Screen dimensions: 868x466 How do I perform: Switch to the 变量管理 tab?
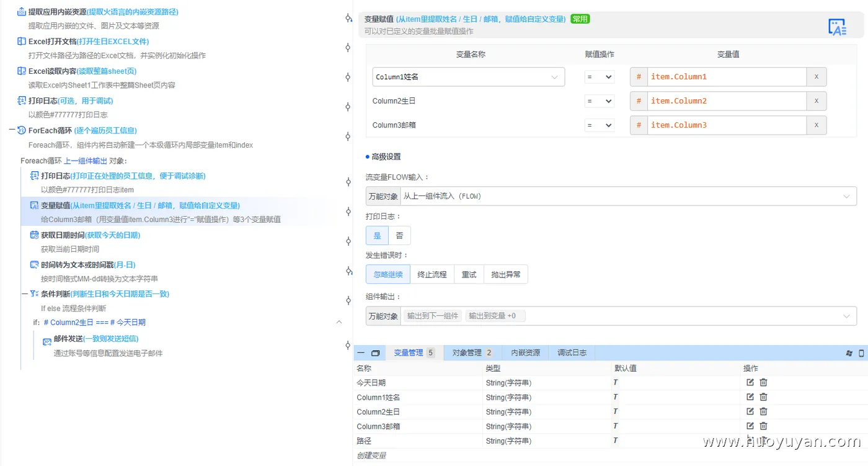tap(414, 353)
